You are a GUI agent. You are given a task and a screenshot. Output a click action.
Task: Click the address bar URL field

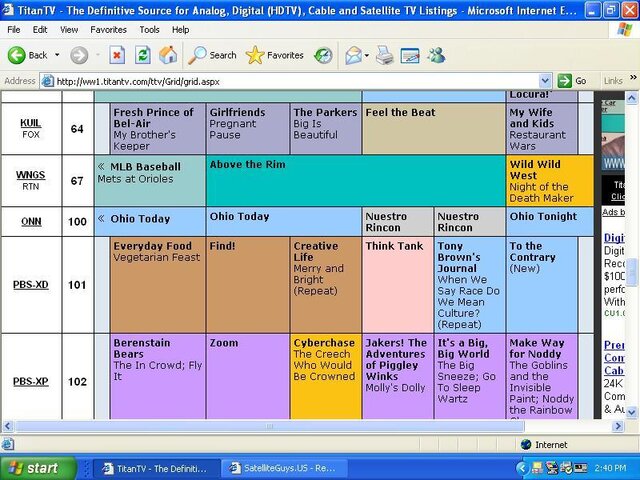point(296,81)
